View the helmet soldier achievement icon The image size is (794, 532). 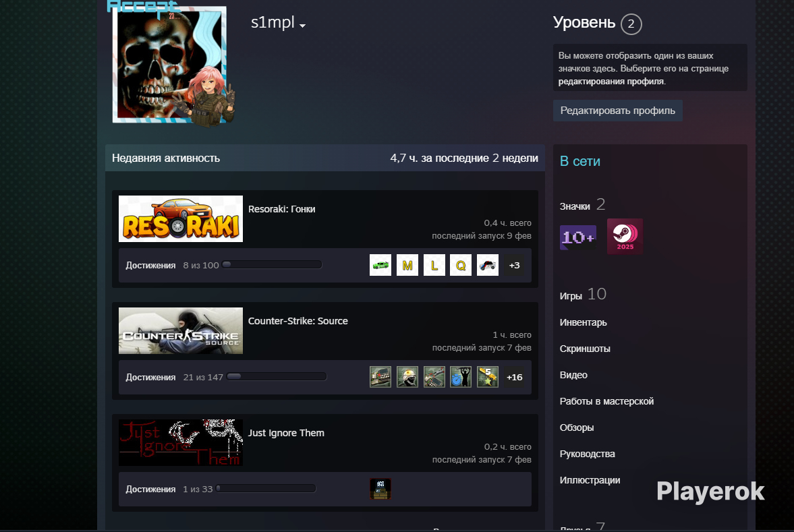(407, 377)
